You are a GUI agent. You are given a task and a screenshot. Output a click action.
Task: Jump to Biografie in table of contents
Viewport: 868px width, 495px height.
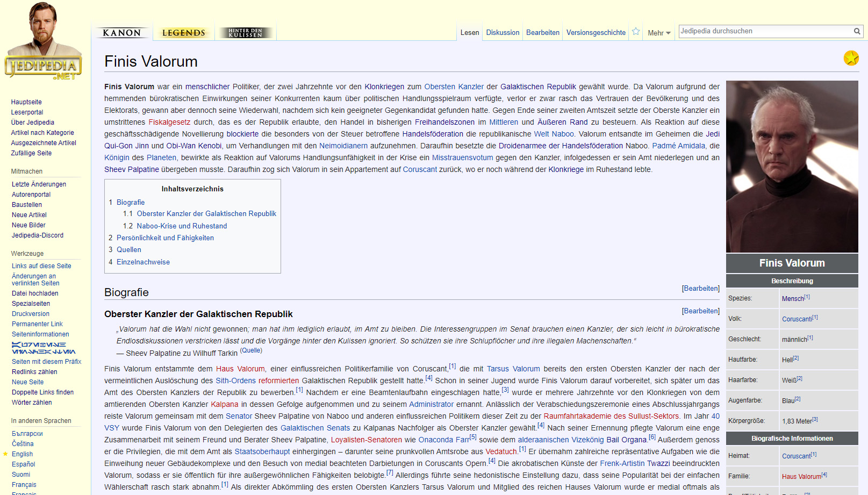[131, 203]
